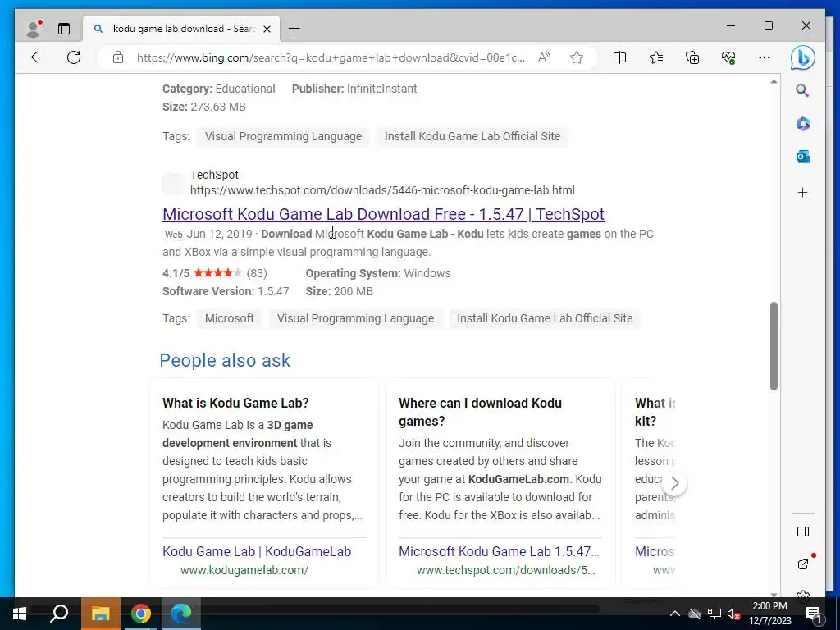Click Microsoft Edge taskbar icon

181,614
